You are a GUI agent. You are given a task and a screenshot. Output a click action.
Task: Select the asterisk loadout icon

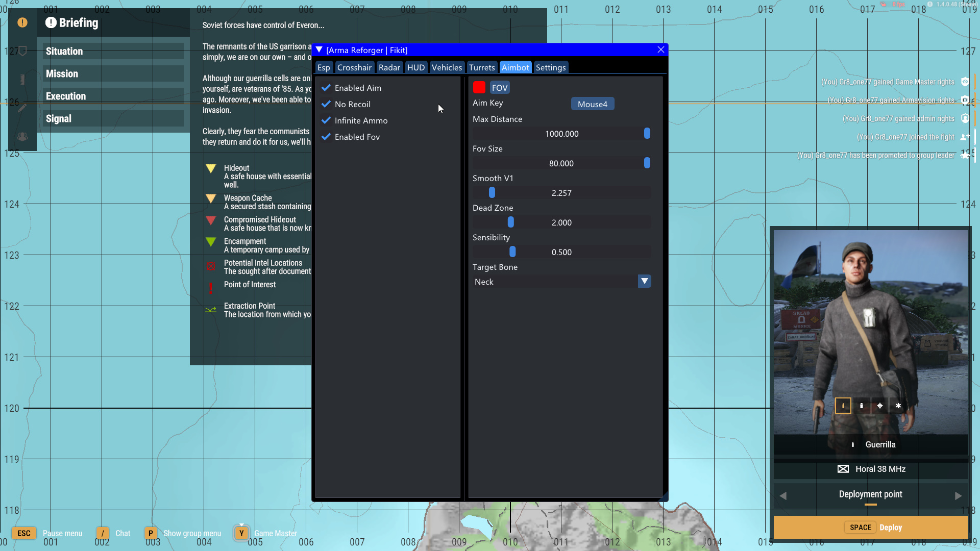pos(898,406)
